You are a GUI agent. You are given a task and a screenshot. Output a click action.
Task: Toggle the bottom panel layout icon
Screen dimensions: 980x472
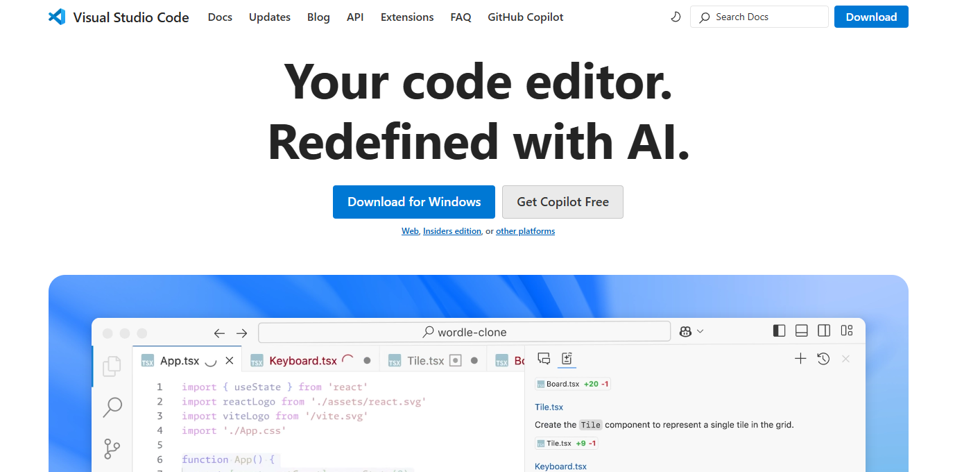coord(801,331)
